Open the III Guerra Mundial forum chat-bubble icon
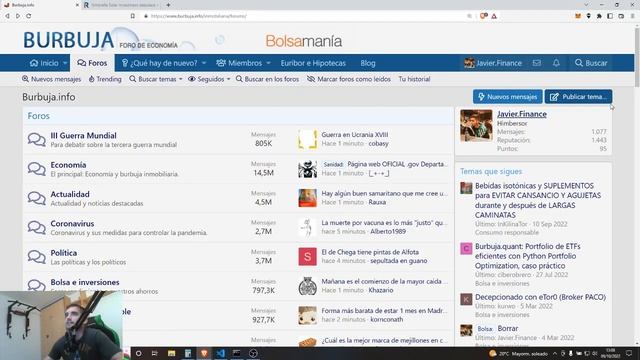640x360 pixels. 37,139
